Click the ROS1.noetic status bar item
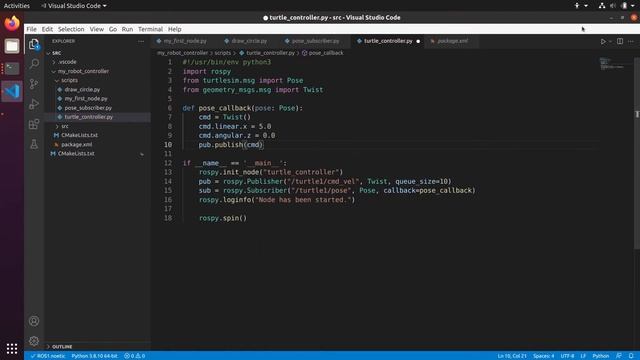 48,356
